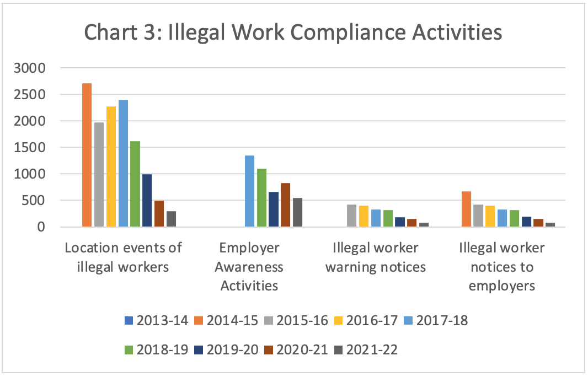Click the 3000 value on the vertical axis
The width and height of the screenshot is (588, 377).
35,68
